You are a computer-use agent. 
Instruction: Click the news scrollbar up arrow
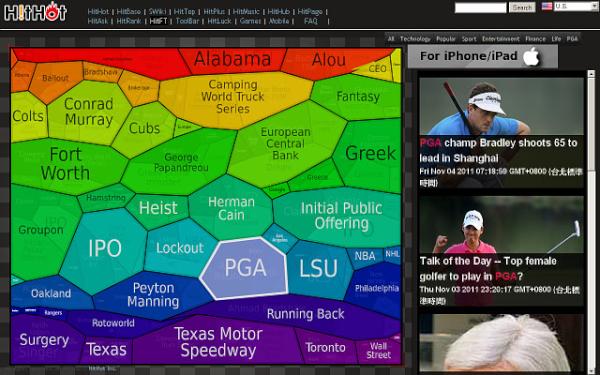point(591,73)
